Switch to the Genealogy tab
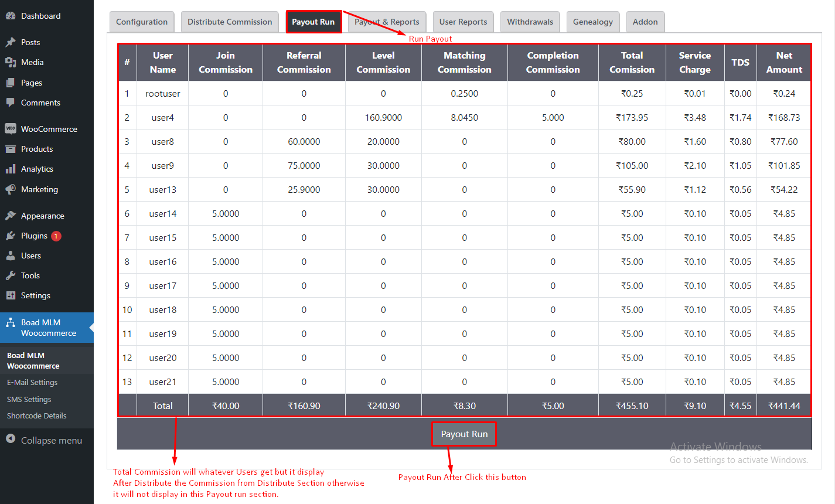Image resolution: width=835 pixels, height=504 pixels. coord(592,22)
